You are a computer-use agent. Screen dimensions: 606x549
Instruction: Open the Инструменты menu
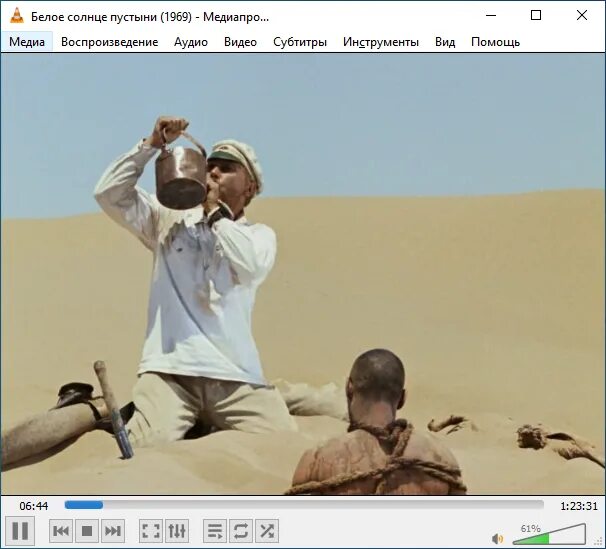pos(381,42)
